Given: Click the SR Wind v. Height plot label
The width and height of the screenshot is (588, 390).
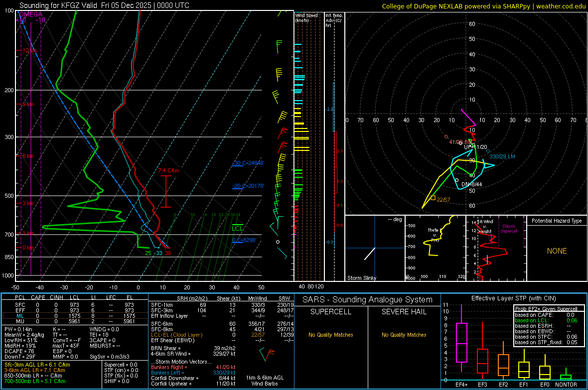Looking at the screenshot, I should point(486,227).
